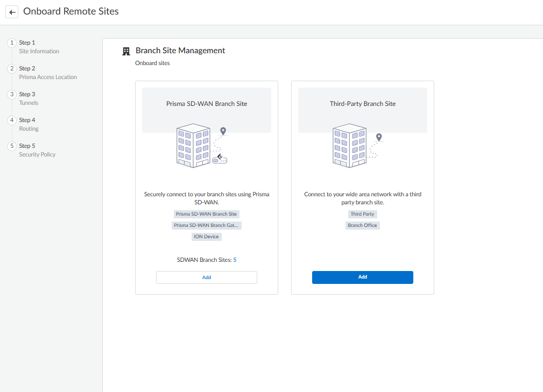The image size is (543, 392).
Task: Select the Step 2 number circle
Action: [x=12, y=68]
